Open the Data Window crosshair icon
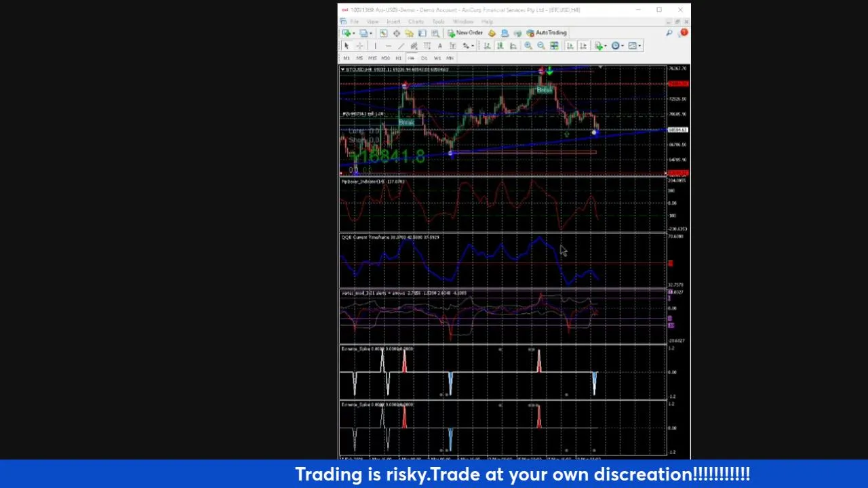Screen dimensions: 868x488 (397, 33)
